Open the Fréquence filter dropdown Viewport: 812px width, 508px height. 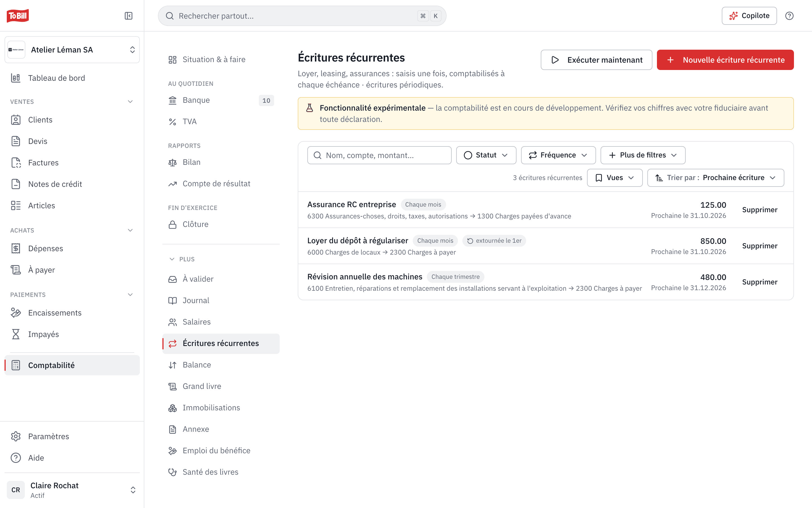click(558, 155)
